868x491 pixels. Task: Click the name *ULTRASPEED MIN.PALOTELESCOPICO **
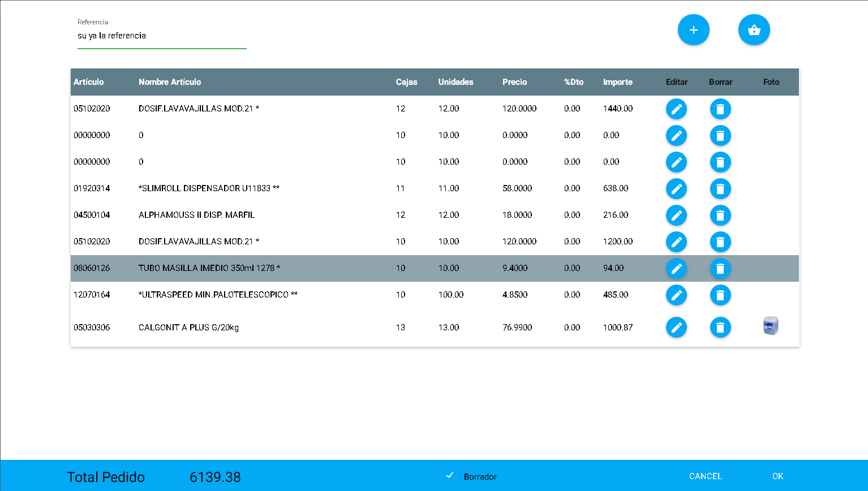tap(218, 295)
